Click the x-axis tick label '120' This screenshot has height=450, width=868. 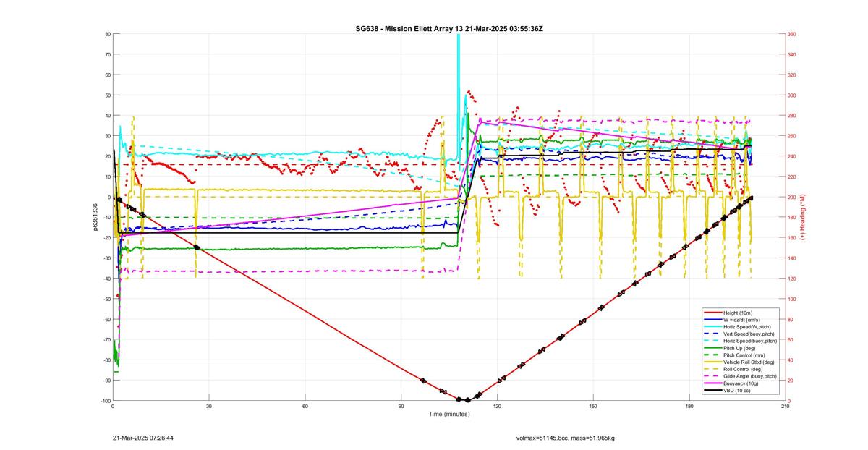click(497, 406)
